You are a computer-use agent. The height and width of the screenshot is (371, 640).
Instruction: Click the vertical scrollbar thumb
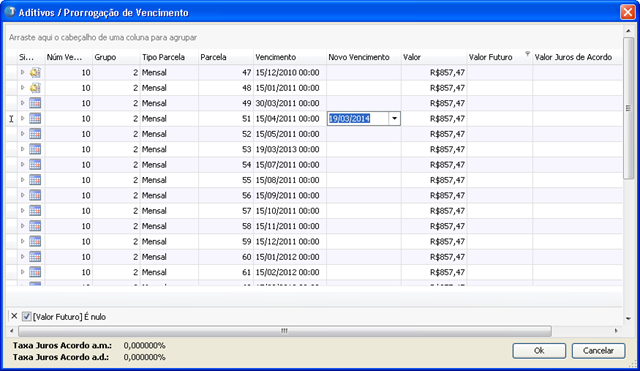click(628, 108)
